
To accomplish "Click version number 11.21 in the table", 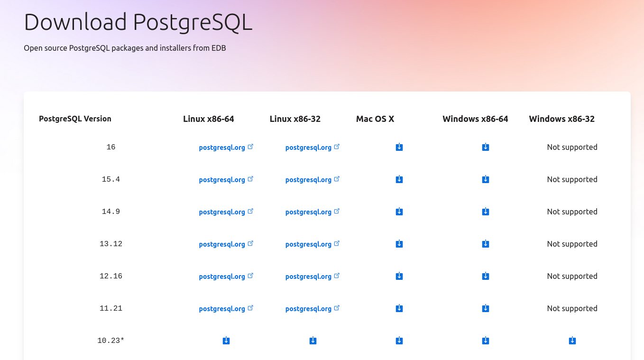I will [111, 308].
